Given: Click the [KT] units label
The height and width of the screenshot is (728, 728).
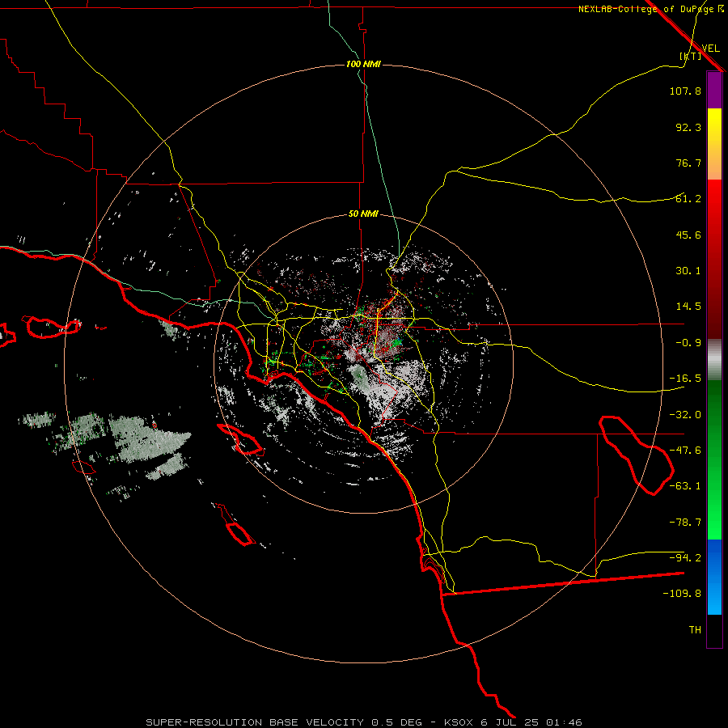Looking at the screenshot, I should (x=691, y=56).
